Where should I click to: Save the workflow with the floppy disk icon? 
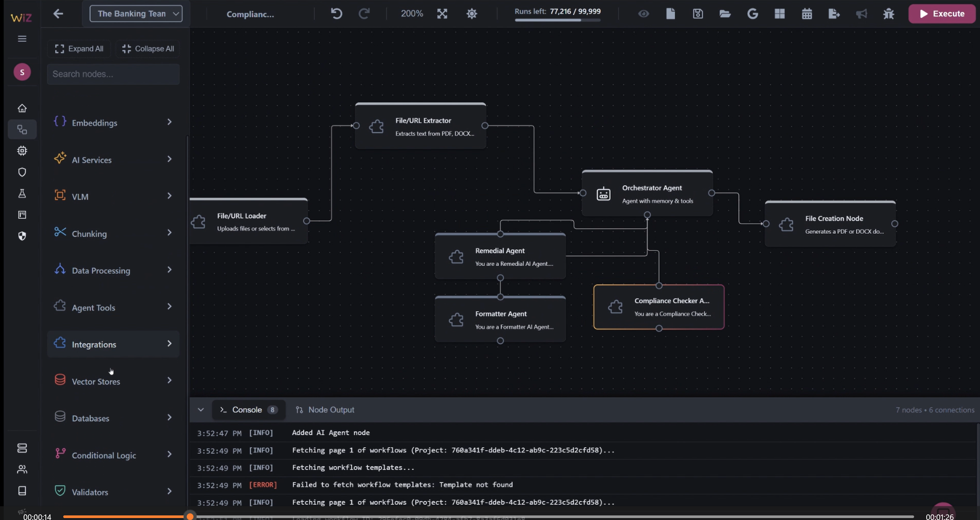[698, 14]
